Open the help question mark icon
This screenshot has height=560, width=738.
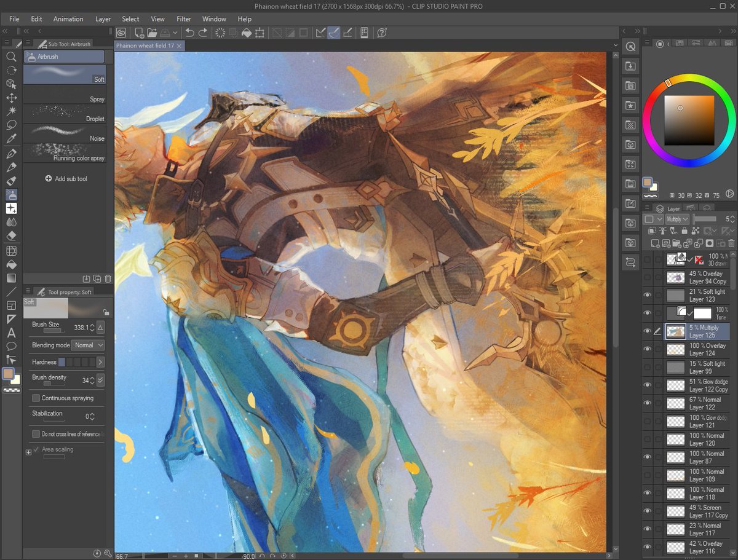(x=382, y=33)
